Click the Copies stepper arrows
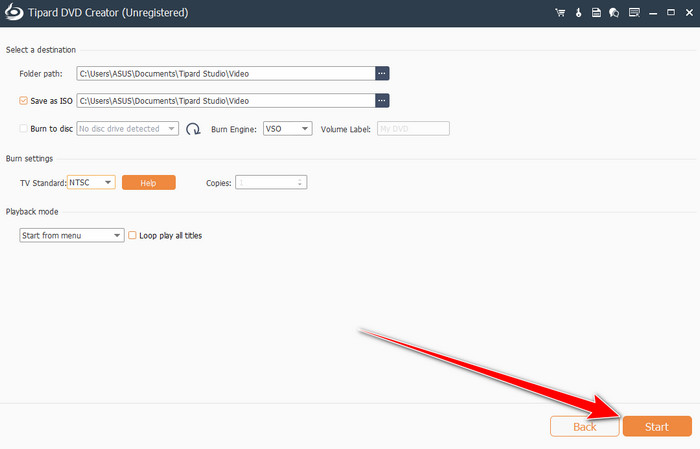Image resolution: width=700 pixels, height=449 pixels. (x=300, y=182)
